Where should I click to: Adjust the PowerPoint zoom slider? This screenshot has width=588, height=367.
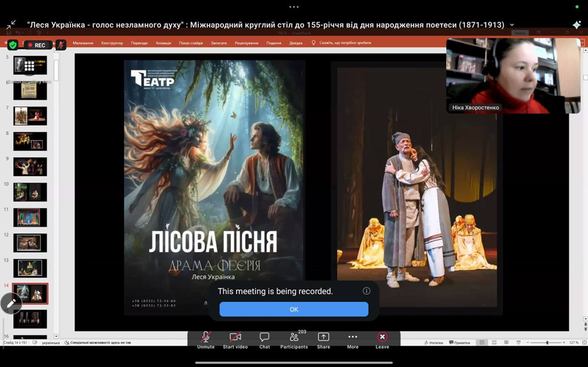click(x=547, y=343)
